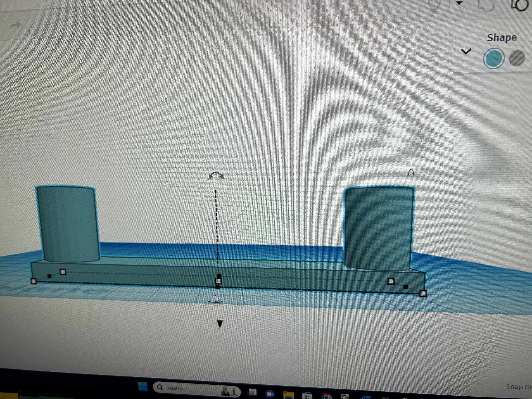The height and width of the screenshot is (399, 532).
Task: Click the redo arrow icon
Action: [x=16, y=25]
